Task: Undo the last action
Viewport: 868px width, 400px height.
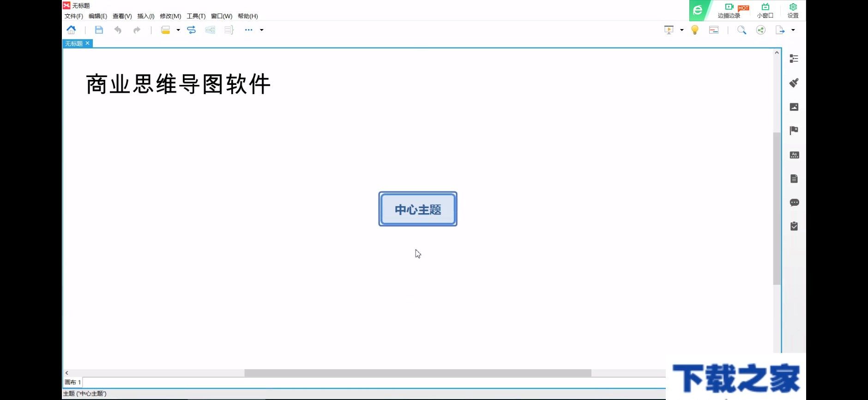Action: tap(118, 30)
